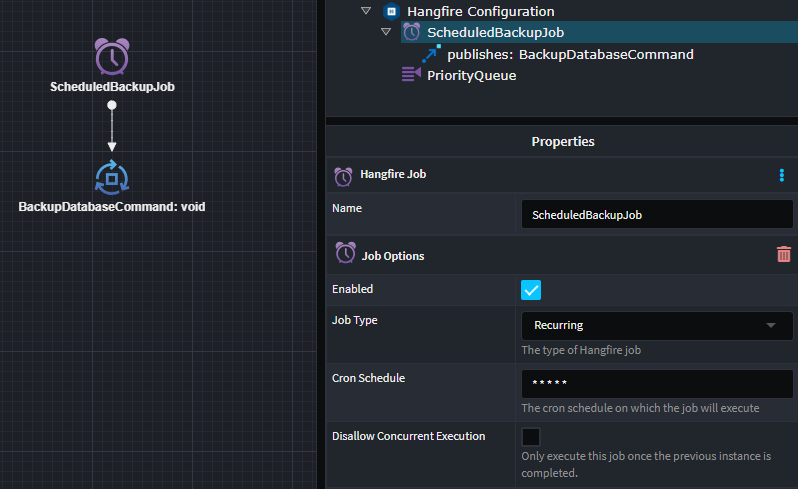Click the Hangfire Configuration tree icon

click(x=393, y=11)
